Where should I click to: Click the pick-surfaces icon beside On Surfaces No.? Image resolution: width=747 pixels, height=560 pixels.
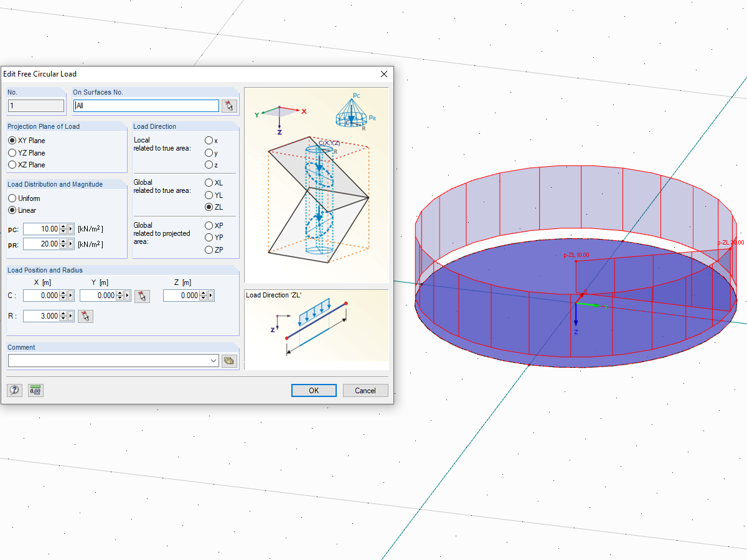tap(229, 106)
